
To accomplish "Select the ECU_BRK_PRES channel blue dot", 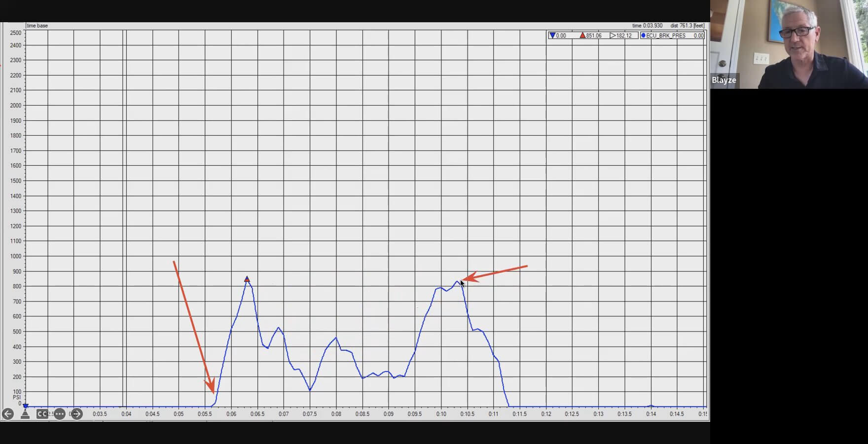I will coord(643,36).
